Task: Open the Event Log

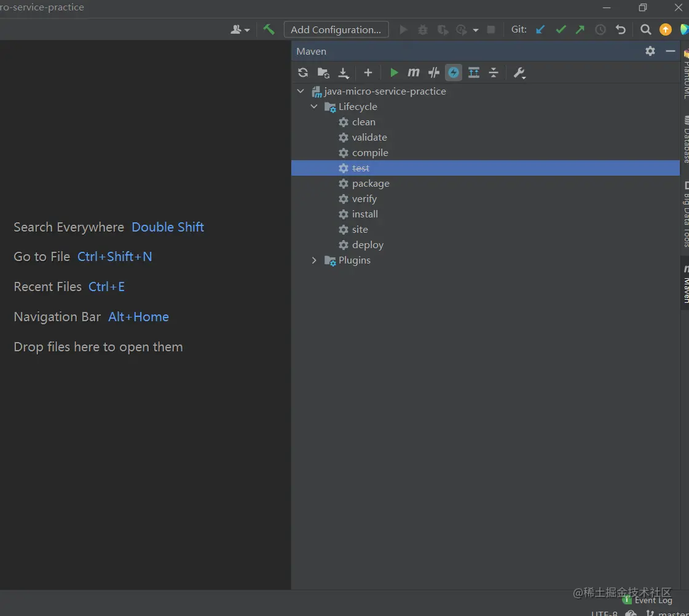Action: point(653,600)
